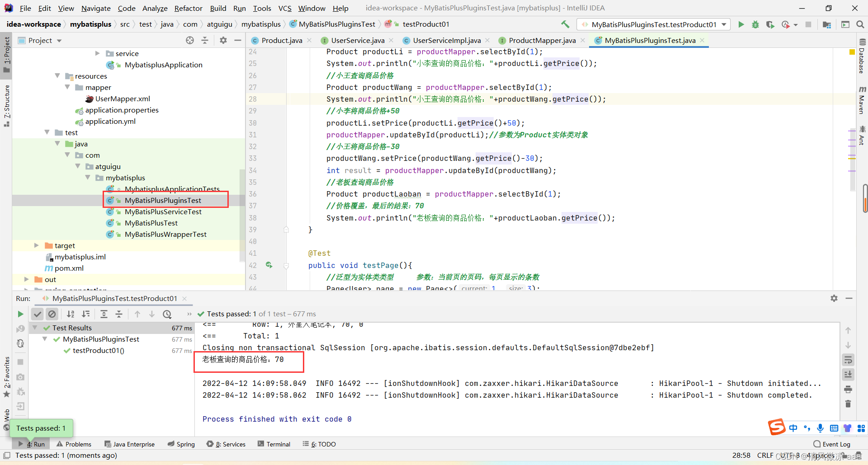The width and height of the screenshot is (868, 465).
Task: Click yellow warning marker in editor stripe
Action: pos(852,158)
